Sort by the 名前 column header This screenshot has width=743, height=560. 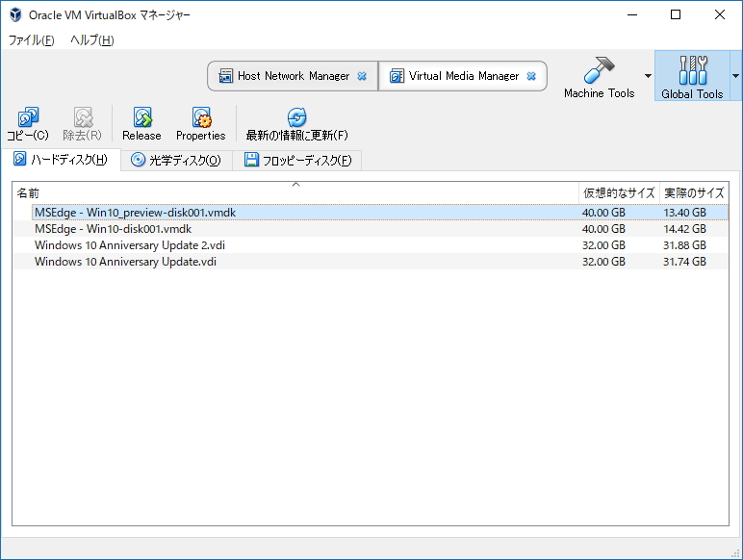[x=295, y=192]
